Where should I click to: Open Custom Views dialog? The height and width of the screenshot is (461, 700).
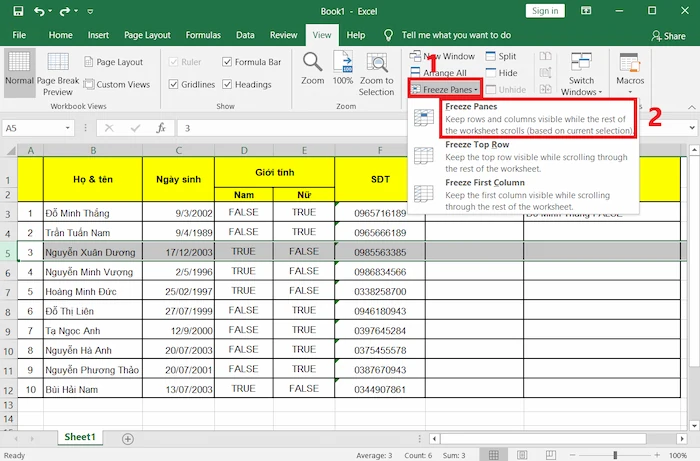pos(117,84)
